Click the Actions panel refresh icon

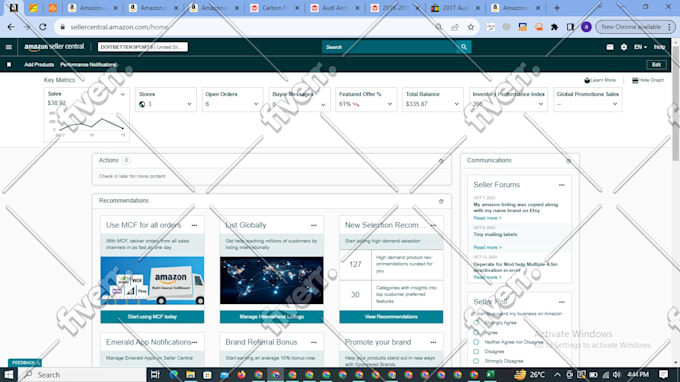[x=441, y=161]
